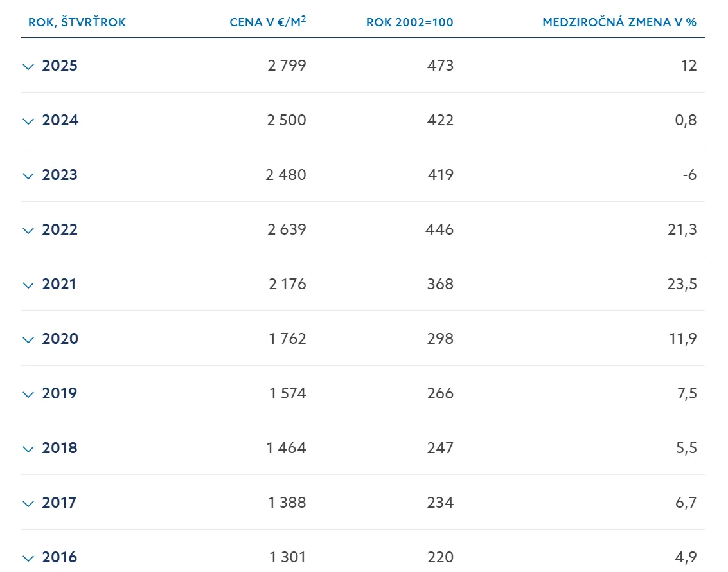Open the 2025 year label
Screen dimensions: 728x572
60,66
